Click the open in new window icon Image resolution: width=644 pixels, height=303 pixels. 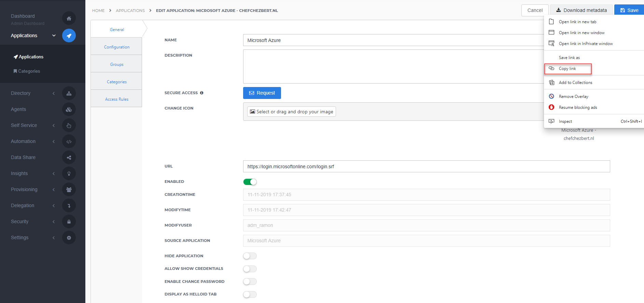551,32
